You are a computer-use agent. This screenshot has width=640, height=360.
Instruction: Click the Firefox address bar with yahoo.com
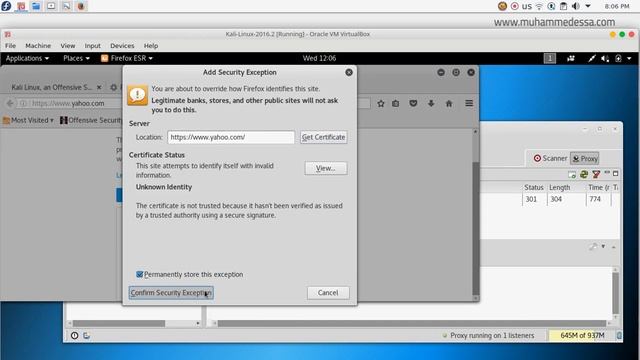click(69, 104)
